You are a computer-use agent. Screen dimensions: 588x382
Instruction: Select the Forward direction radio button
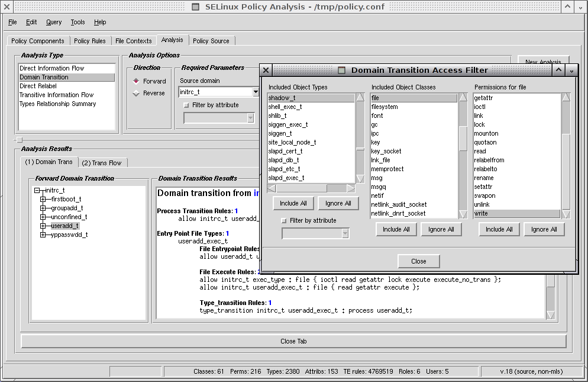pos(136,81)
